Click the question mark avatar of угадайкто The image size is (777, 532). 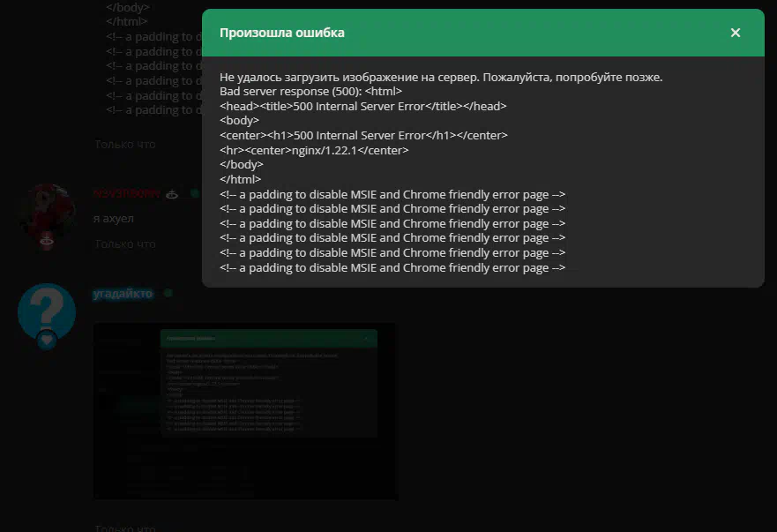(47, 311)
